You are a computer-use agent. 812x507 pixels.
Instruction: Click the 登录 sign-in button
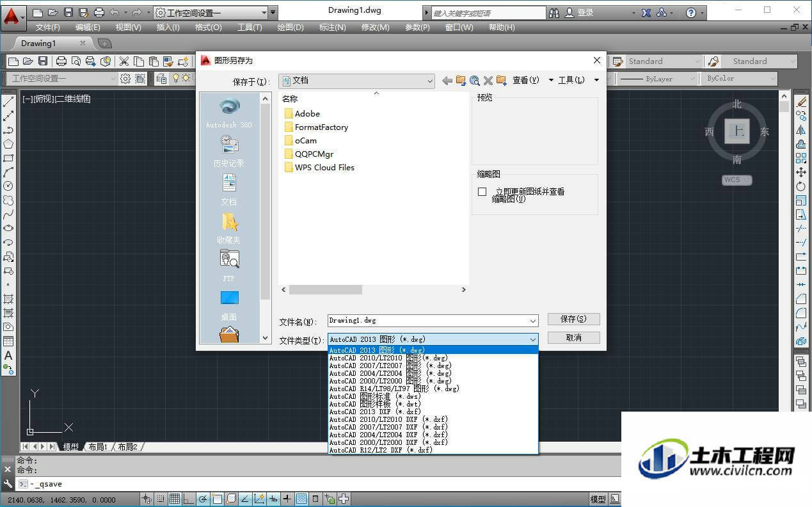pyautogui.click(x=579, y=12)
